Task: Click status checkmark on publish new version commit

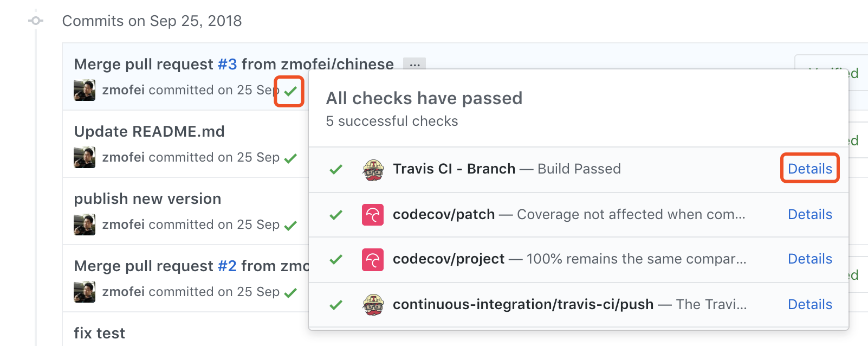Action: coord(290,226)
